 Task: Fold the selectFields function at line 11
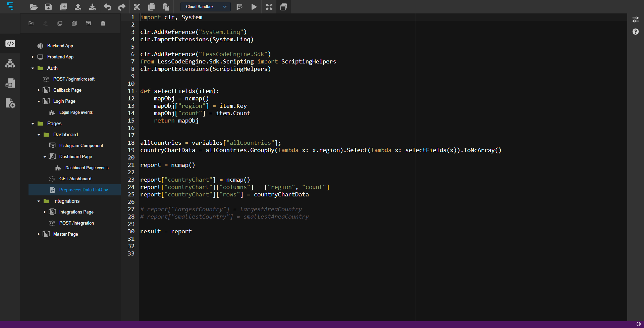[x=137, y=91]
